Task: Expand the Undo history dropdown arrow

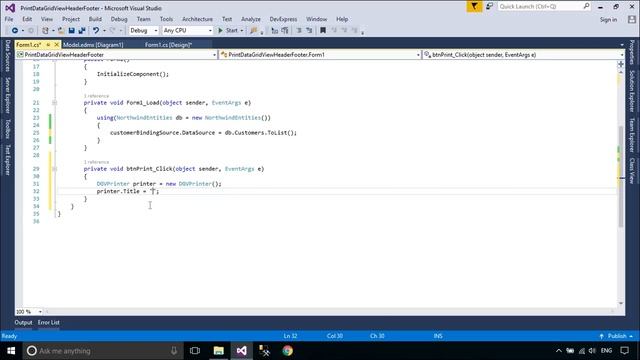Action: [x=104, y=31]
